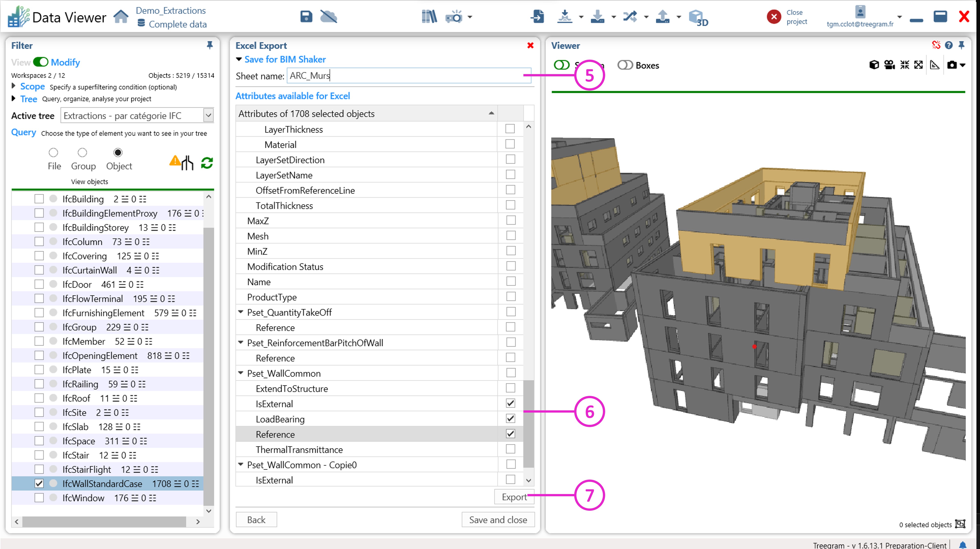Image resolution: width=980 pixels, height=549 pixels.
Task: Click the measure ruler triangle icon
Action: pyautogui.click(x=934, y=65)
